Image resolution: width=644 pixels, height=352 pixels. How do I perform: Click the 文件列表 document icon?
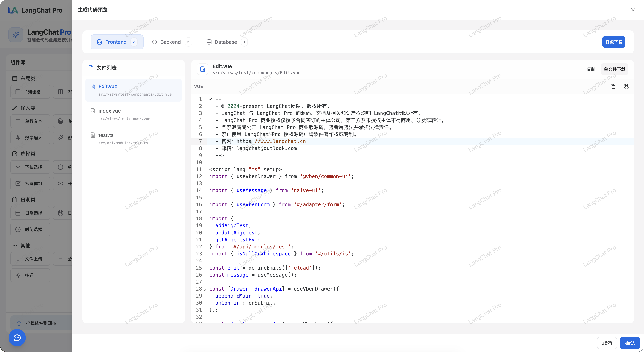pos(91,68)
